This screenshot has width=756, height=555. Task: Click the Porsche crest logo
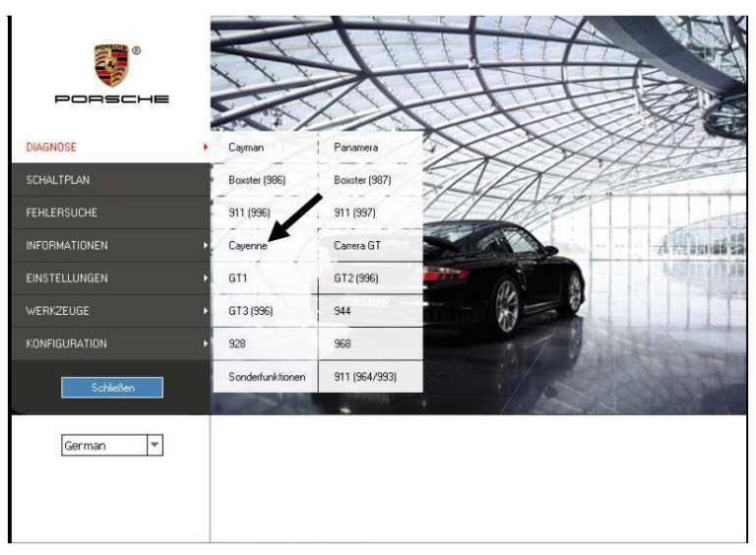(x=111, y=65)
